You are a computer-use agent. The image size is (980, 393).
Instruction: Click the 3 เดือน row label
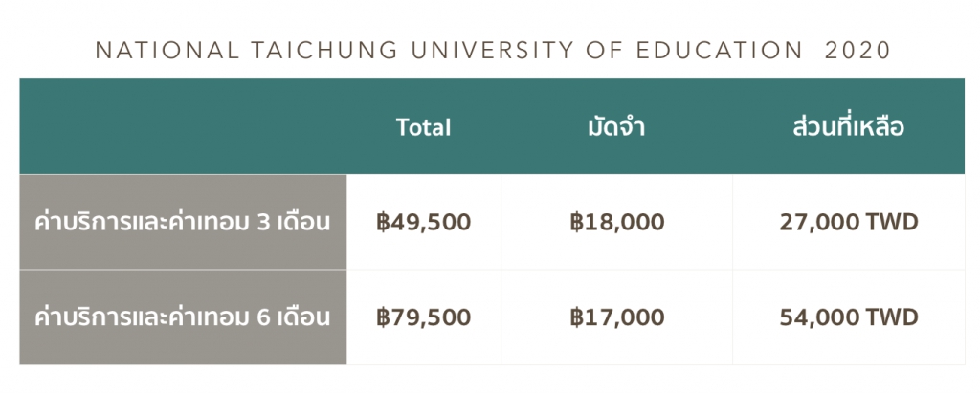pyautogui.click(x=183, y=222)
